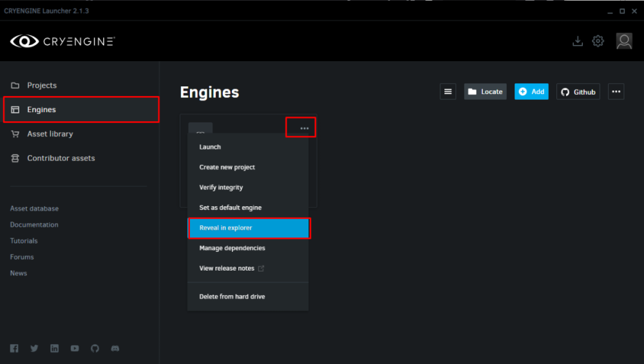Open the Twitter social icon

[34, 349]
